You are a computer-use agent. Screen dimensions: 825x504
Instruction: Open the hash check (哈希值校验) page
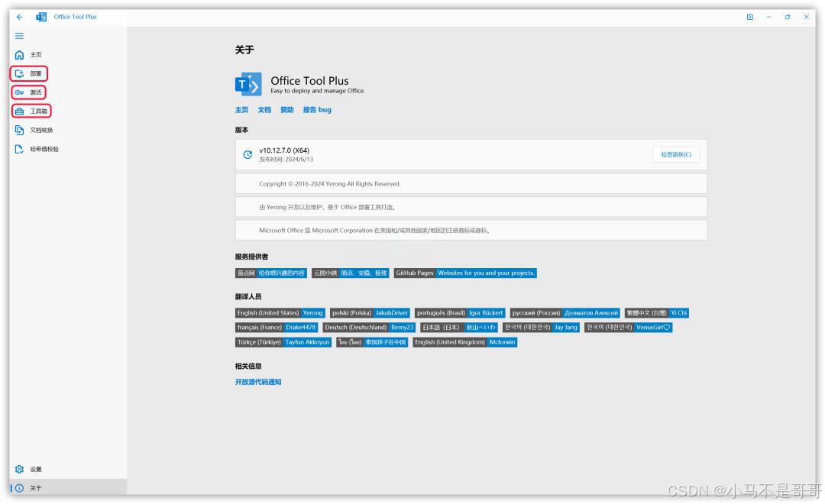(x=68, y=149)
